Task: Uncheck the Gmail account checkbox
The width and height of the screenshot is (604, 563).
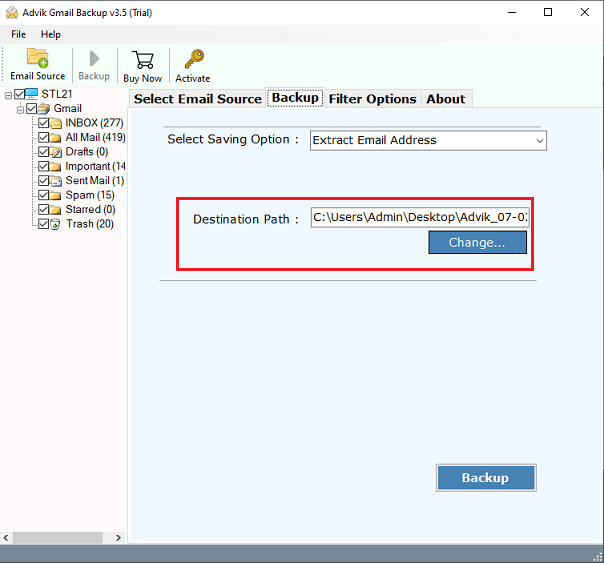Action: pos(32,109)
